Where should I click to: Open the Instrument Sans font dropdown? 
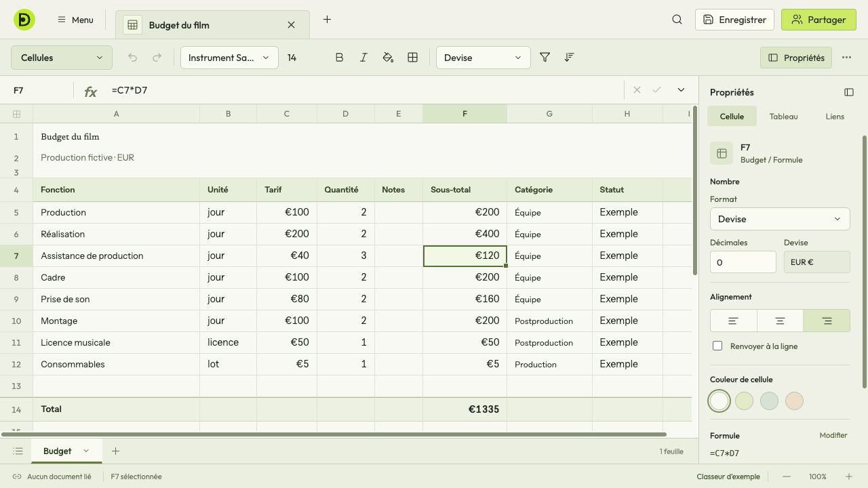point(229,58)
